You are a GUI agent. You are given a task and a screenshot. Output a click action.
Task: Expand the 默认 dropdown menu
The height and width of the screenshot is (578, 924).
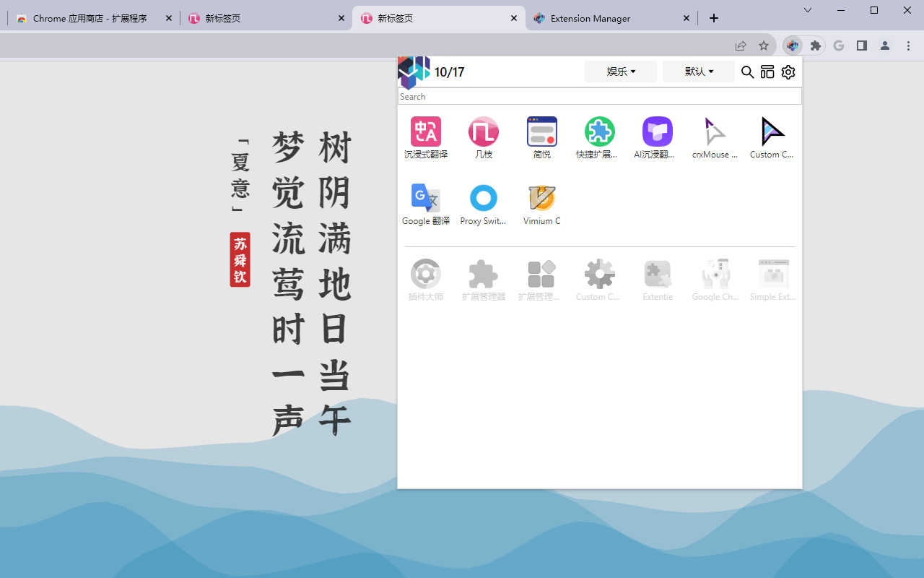pos(698,72)
